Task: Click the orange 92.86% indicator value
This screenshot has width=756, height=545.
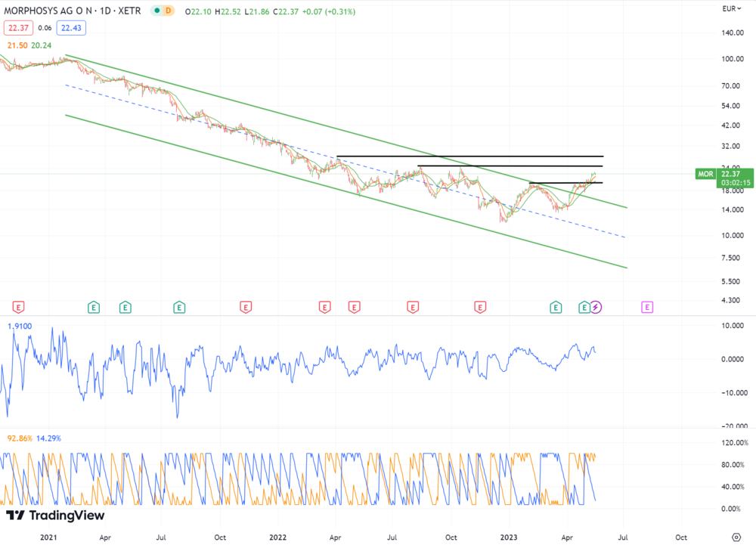Action: click(20, 438)
